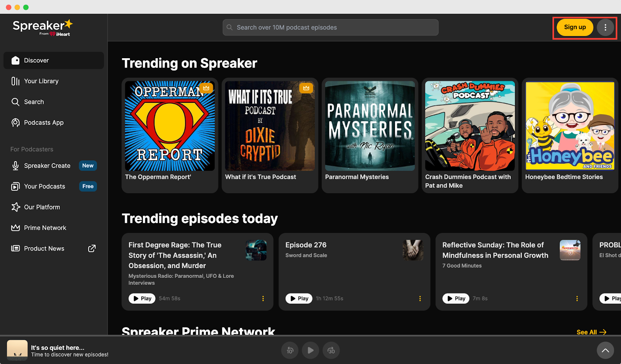Click the Product News newspaper icon
Screen dimensions: 621x364
[16, 248]
